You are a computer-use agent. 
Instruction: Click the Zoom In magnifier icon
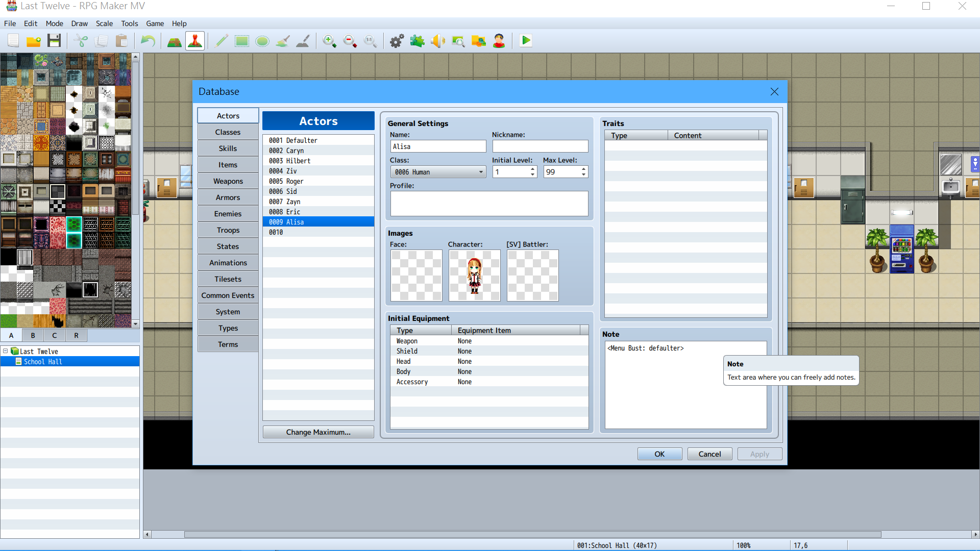coord(330,41)
